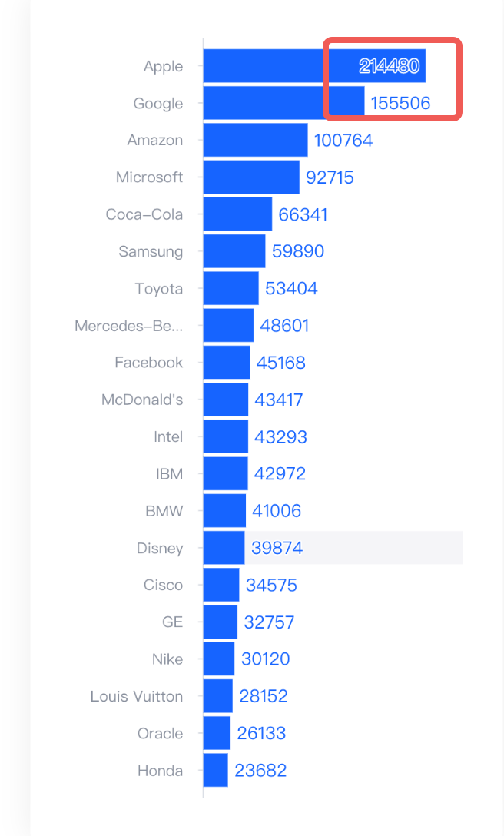
Task: Click the Mercedes-Be... axis label
Action: pyautogui.click(x=128, y=326)
